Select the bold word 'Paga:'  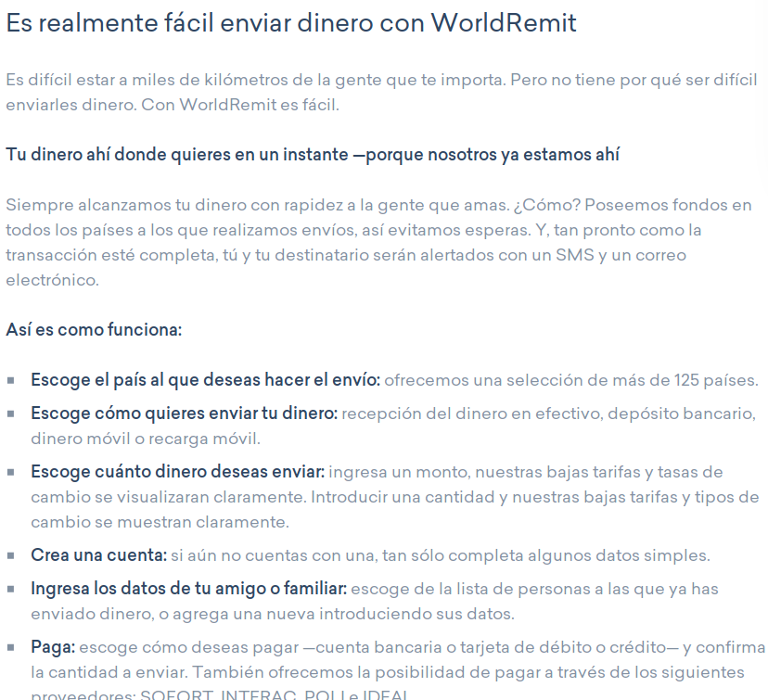click(x=53, y=646)
